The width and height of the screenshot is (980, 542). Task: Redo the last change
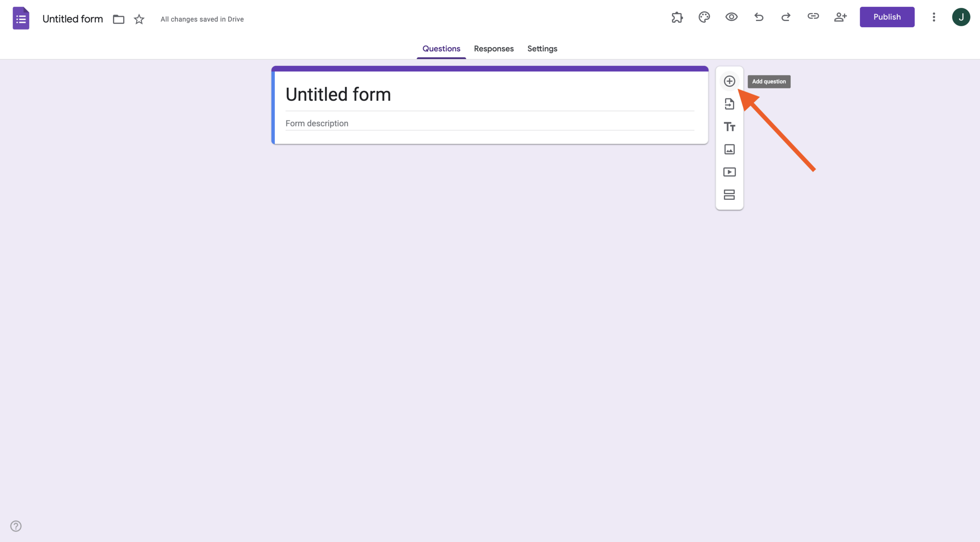786,17
